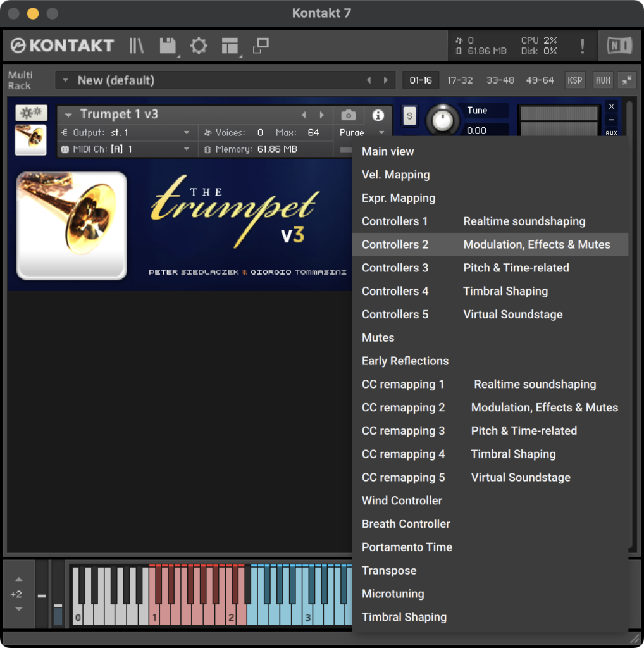Click the Tune value field 0.00
The width and height of the screenshot is (644, 648).
[485, 130]
